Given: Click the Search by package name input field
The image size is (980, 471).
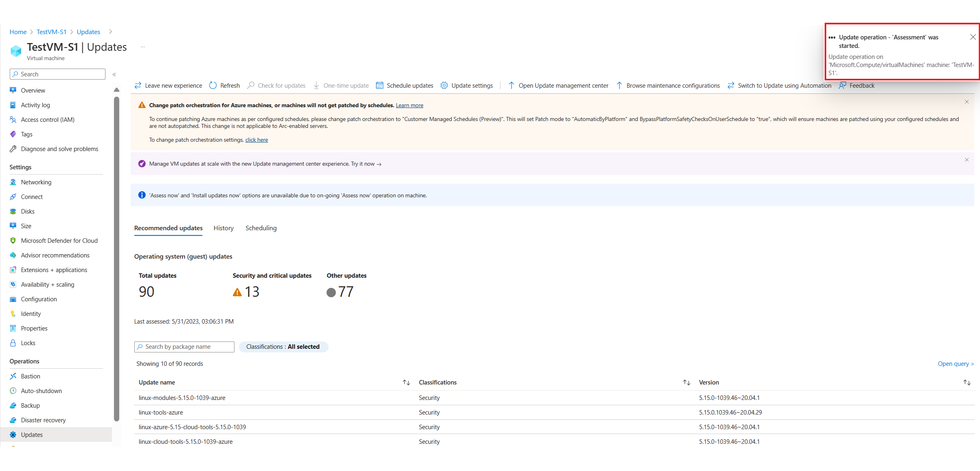Looking at the screenshot, I should coord(185,346).
